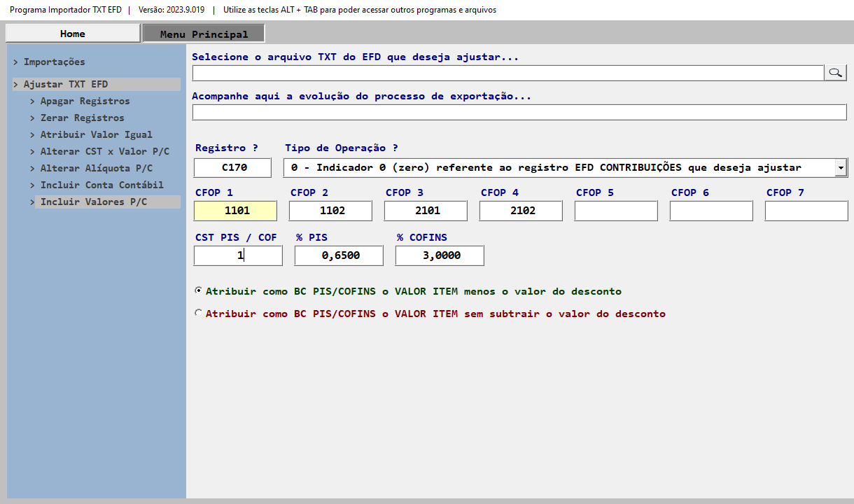Click CFOP 4 field with 2102
The width and height of the screenshot is (854, 504).
521,211
